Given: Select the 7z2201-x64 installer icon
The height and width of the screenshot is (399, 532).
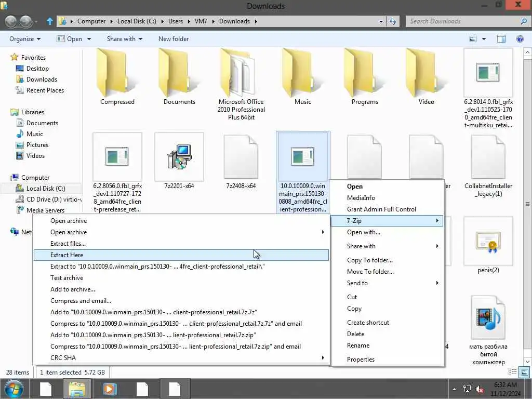Looking at the screenshot, I should point(179,157).
